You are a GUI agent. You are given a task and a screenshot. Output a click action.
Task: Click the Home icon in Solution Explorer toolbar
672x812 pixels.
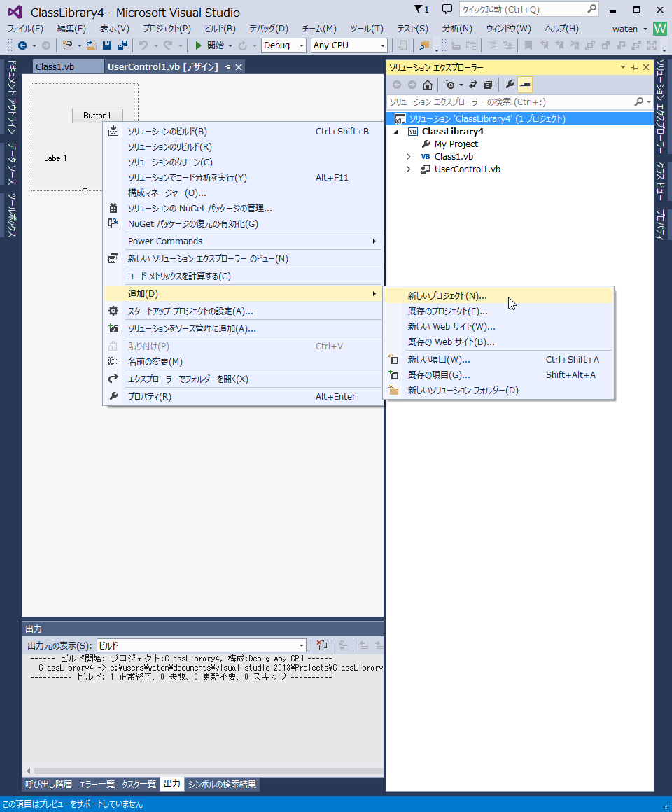(427, 85)
